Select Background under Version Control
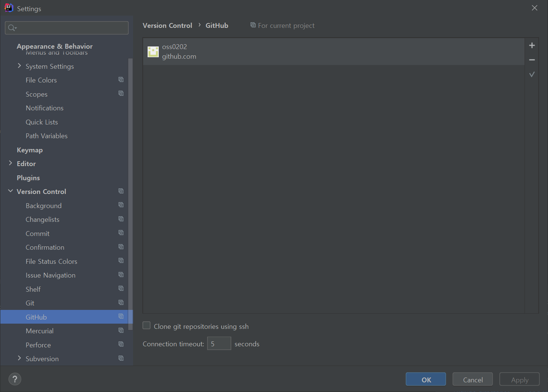Screen dimensions: 548x392 point(43,206)
